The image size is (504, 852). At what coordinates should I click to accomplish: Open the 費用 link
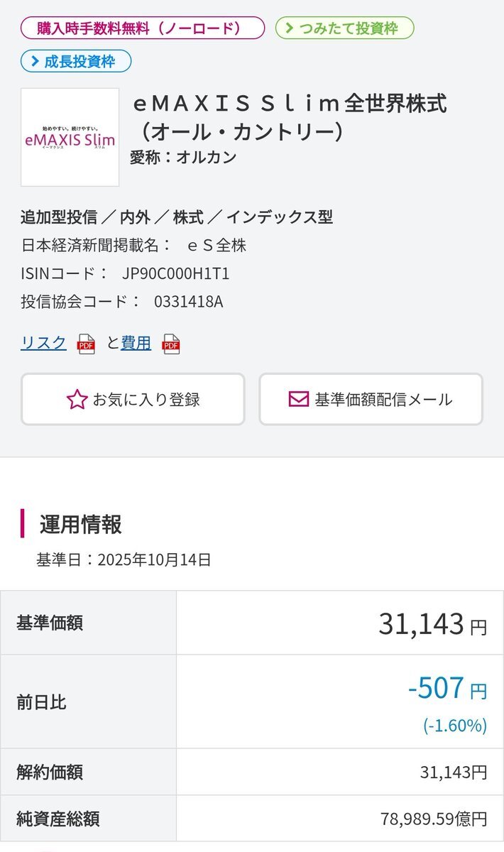(136, 343)
